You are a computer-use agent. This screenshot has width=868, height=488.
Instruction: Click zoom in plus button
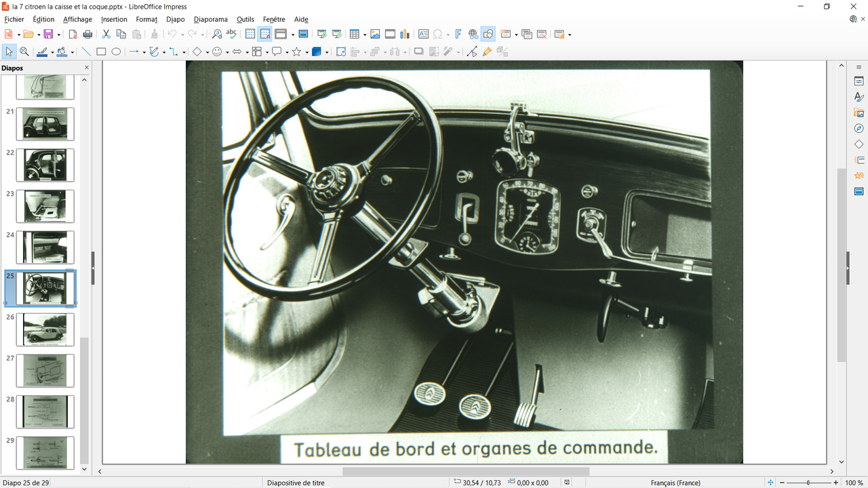(x=835, y=483)
